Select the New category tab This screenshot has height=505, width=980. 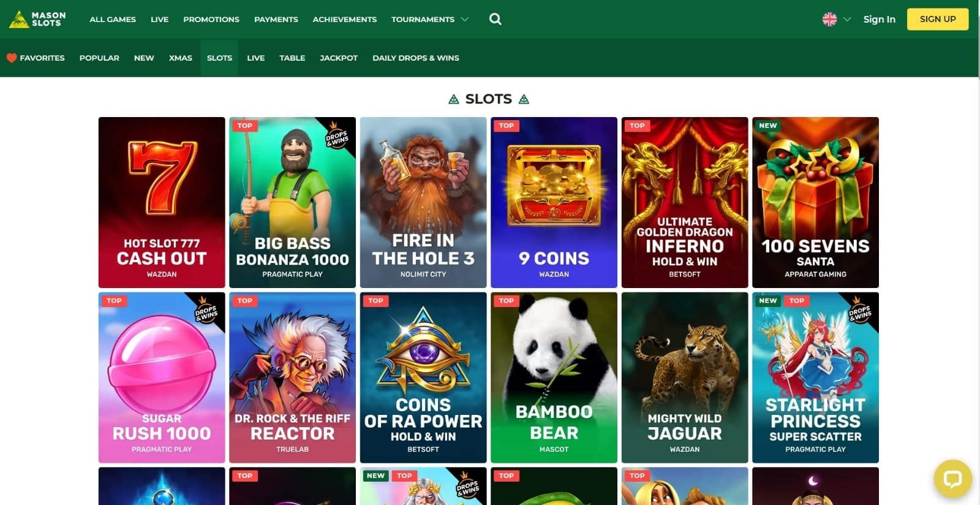144,58
